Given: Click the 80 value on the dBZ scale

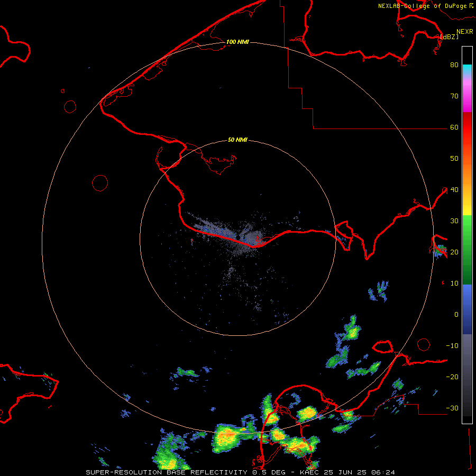Looking at the screenshot, I should coord(454,65).
